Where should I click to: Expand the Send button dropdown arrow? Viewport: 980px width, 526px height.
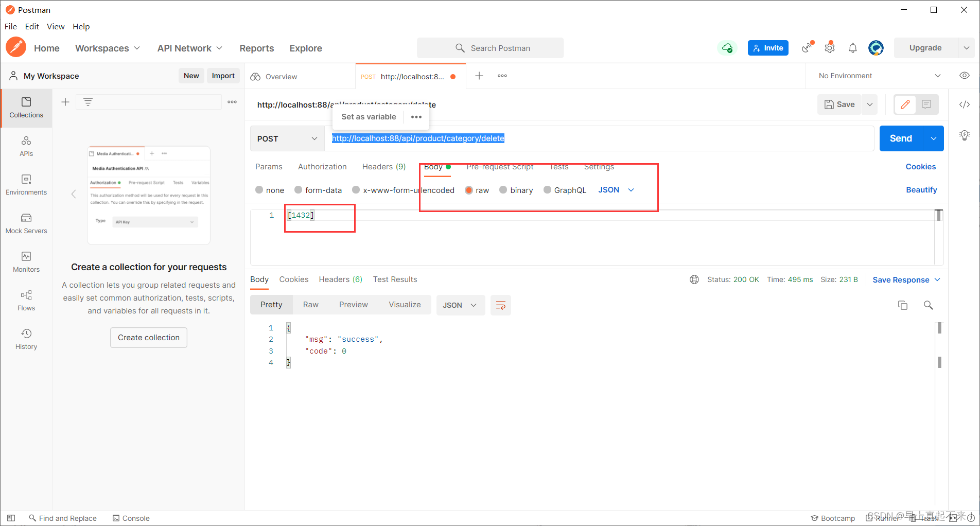coord(934,138)
